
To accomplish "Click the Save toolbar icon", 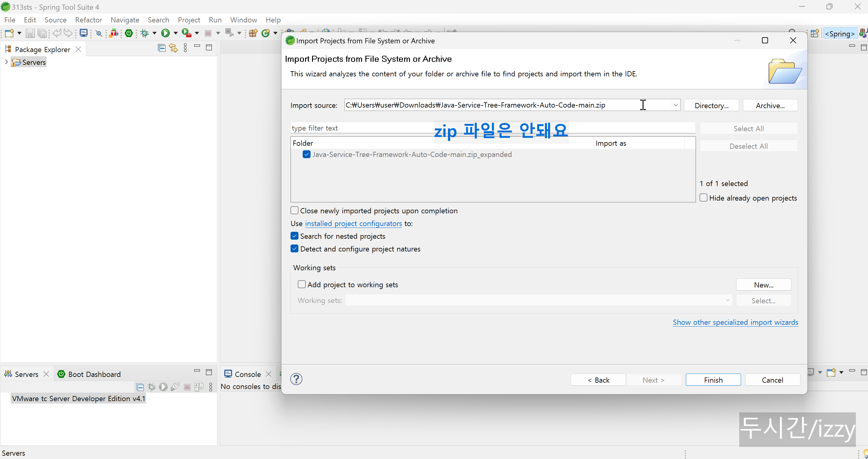I will click(30, 33).
